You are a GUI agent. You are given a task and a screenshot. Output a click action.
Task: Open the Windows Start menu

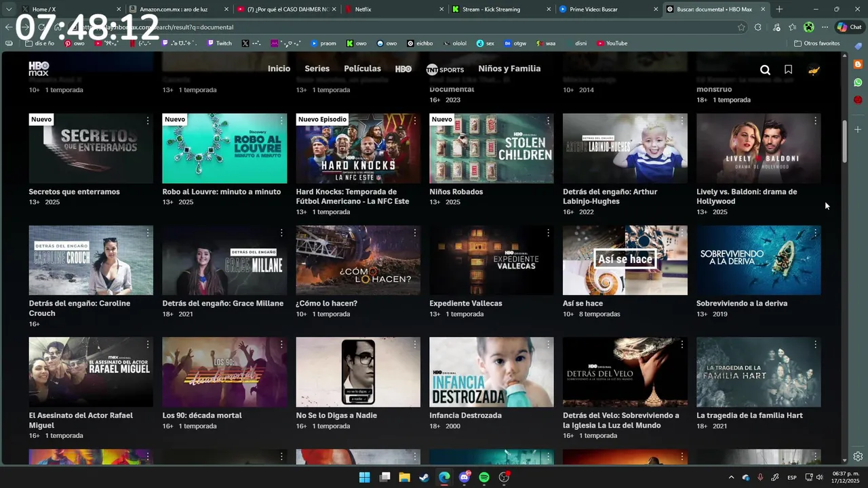(365, 477)
